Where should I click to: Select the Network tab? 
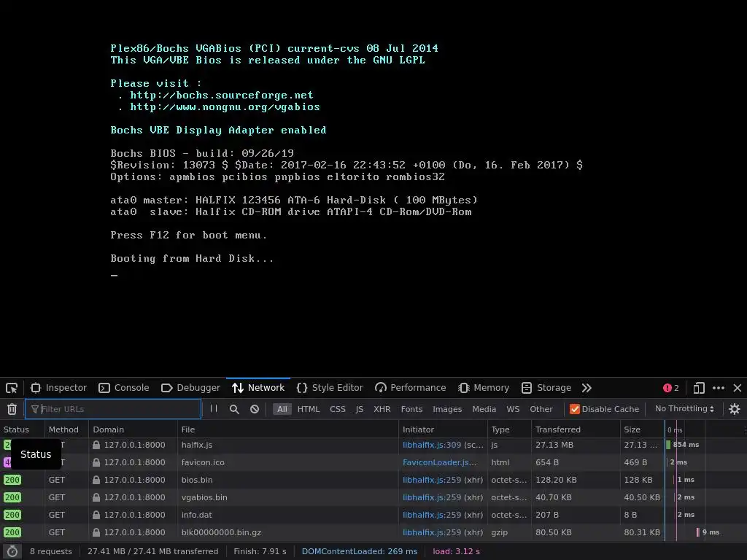coord(258,388)
